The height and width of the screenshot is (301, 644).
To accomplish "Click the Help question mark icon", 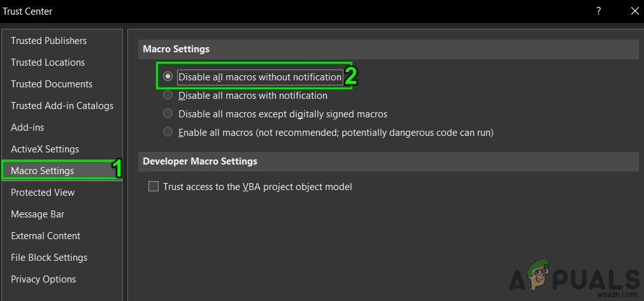I will tap(599, 11).
